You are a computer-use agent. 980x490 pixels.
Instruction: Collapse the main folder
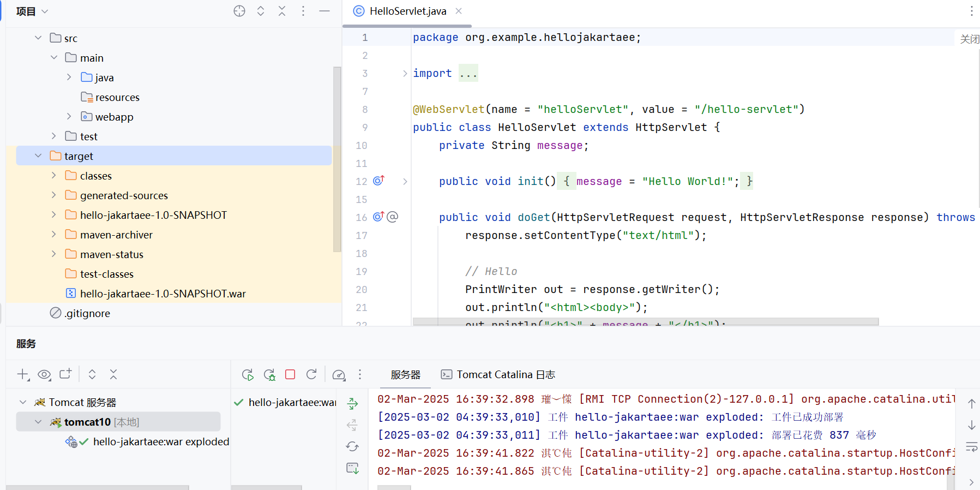pyautogui.click(x=54, y=57)
